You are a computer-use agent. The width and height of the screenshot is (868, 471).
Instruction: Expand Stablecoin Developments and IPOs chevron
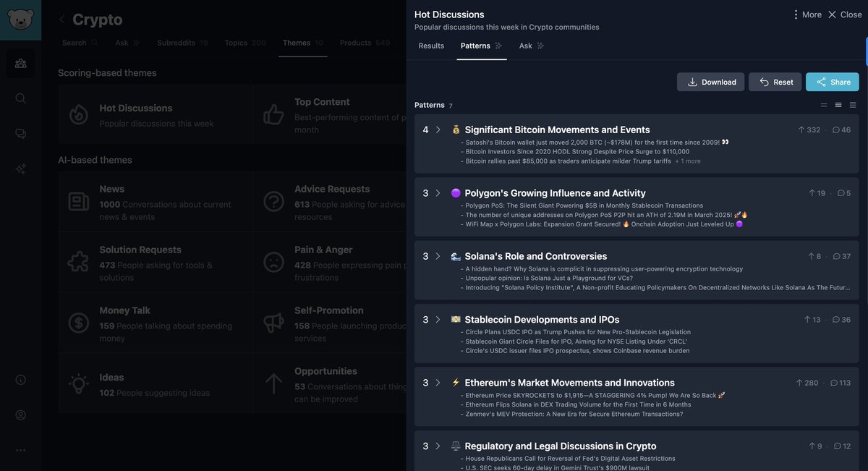(438, 320)
